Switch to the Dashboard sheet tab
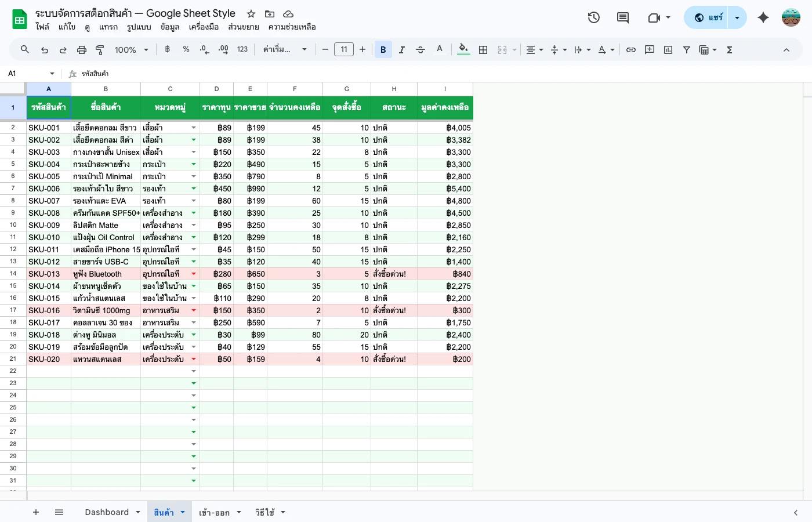The height and width of the screenshot is (522, 812). point(107,512)
